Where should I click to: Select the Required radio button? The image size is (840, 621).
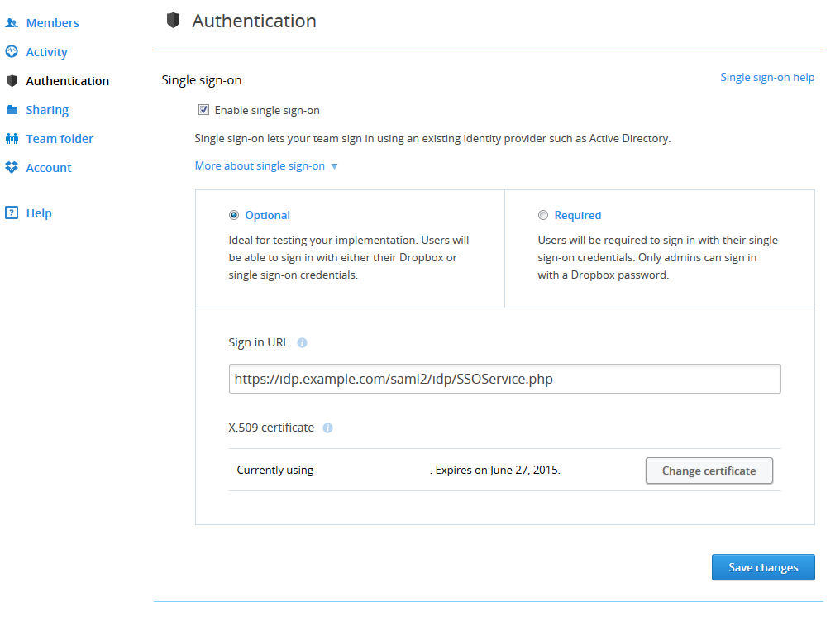543,215
